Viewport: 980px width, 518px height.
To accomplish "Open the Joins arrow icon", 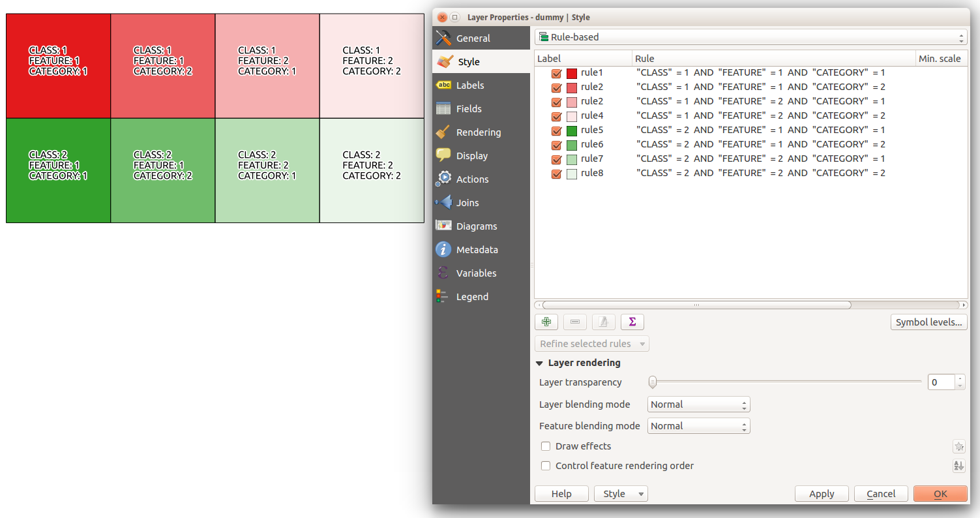I will coord(443,203).
